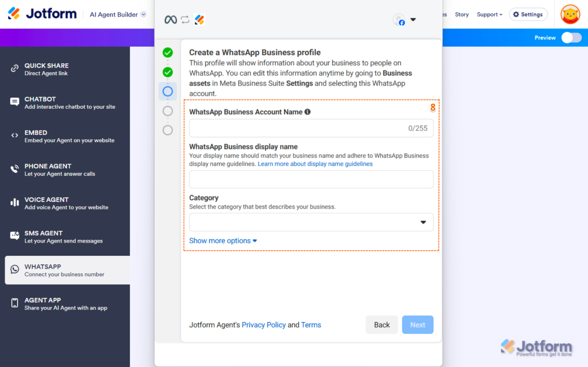Select the WHATSAPP sidebar icon
588x367 pixels.
[14, 269]
